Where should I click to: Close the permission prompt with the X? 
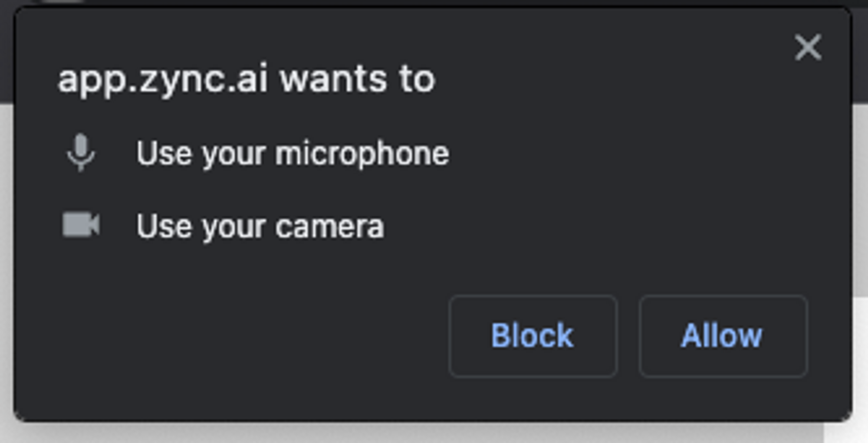808,47
